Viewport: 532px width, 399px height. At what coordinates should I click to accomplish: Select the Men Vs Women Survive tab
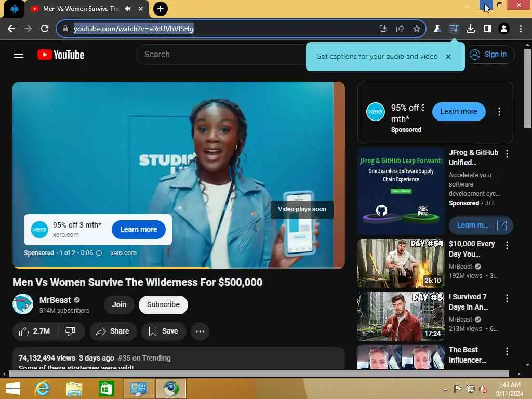(x=82, y=9)
